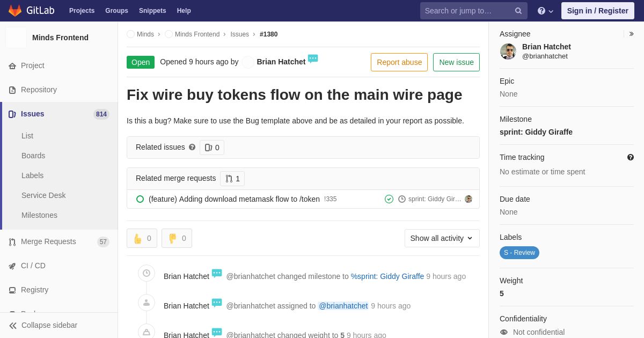The width and height of the screenshot is (644, 338).
Task: Open issue Boards in sidebar
Action: (33, 156)
